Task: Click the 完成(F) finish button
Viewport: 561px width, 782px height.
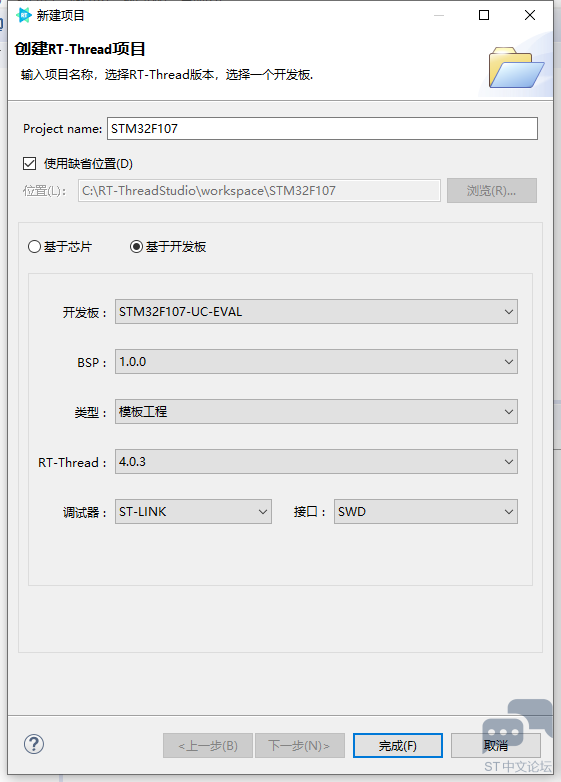Action: pos(398,746)
